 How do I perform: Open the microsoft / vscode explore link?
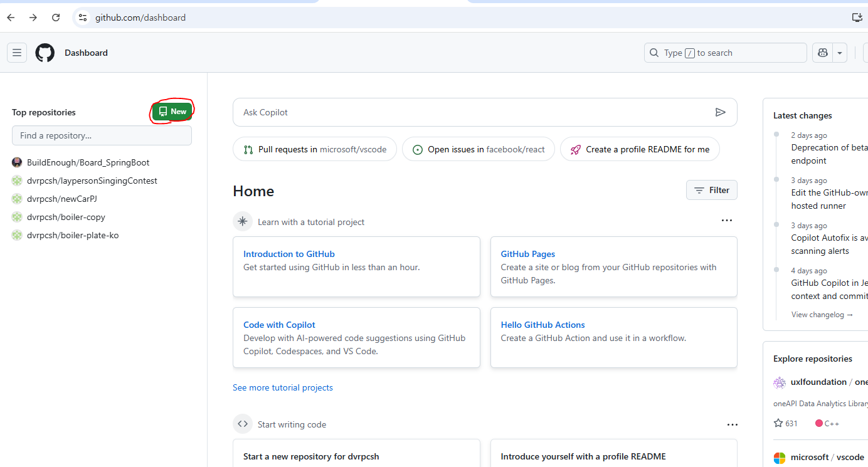pyautogui.click(x=827, y=457)
